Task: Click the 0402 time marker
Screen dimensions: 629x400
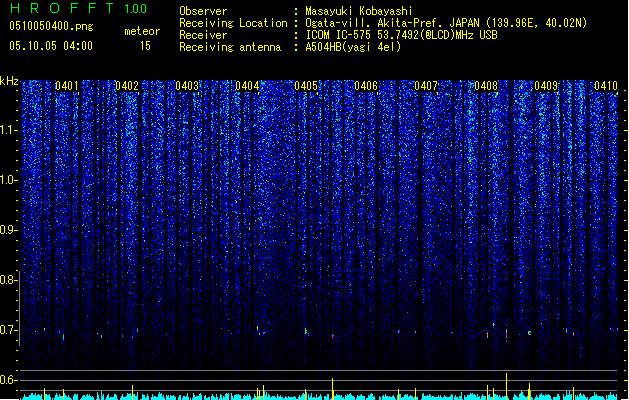Action: click(x=127, y=86)
